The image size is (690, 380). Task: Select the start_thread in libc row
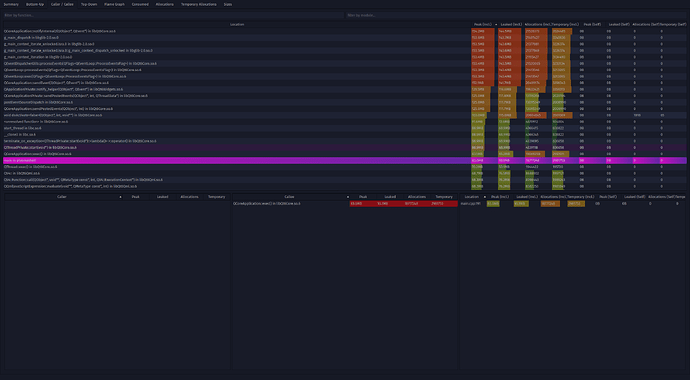click(x=345, y=128)
